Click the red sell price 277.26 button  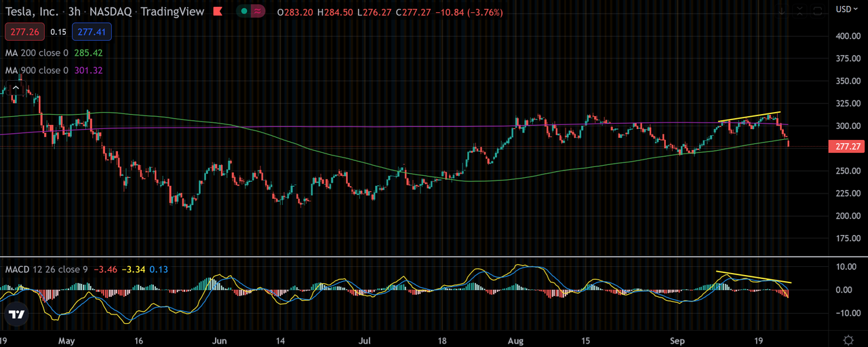tap(24, 31)
